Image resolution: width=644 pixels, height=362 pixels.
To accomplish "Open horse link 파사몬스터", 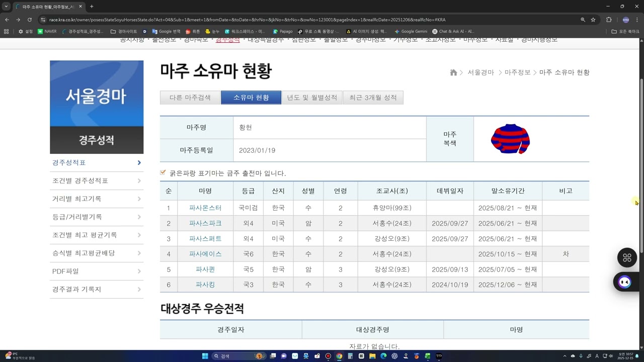I will click(205, 208).
